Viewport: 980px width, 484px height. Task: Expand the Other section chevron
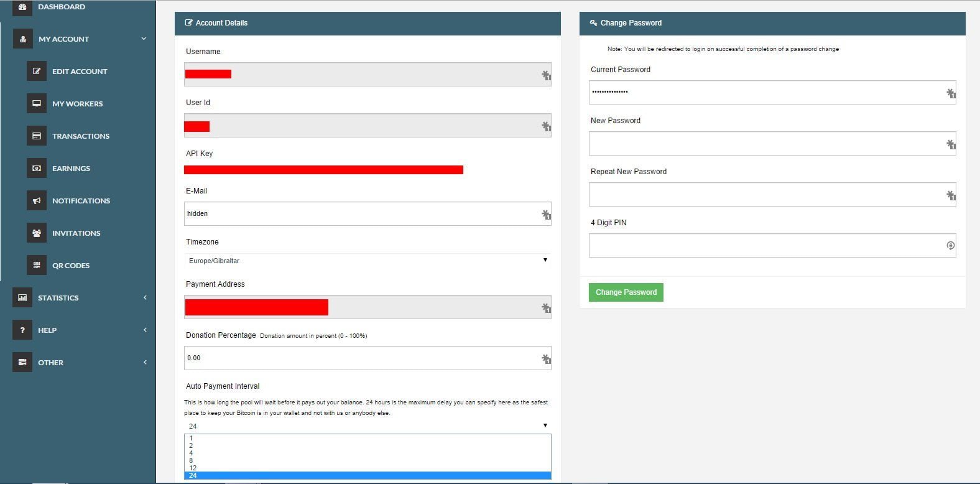click(145, 362)
